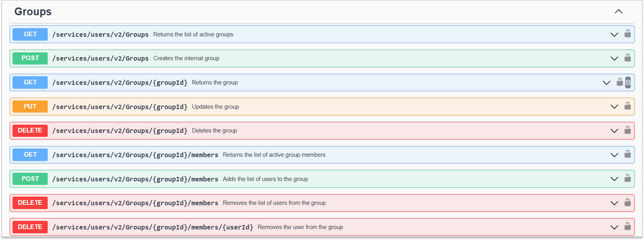The image size is (644, 240).
Task: Click lock icon on Removes the user row
Action: (627, 227)
